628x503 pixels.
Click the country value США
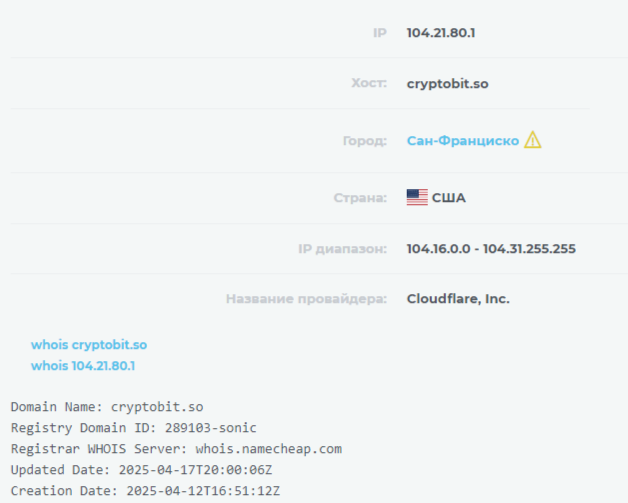449,198
